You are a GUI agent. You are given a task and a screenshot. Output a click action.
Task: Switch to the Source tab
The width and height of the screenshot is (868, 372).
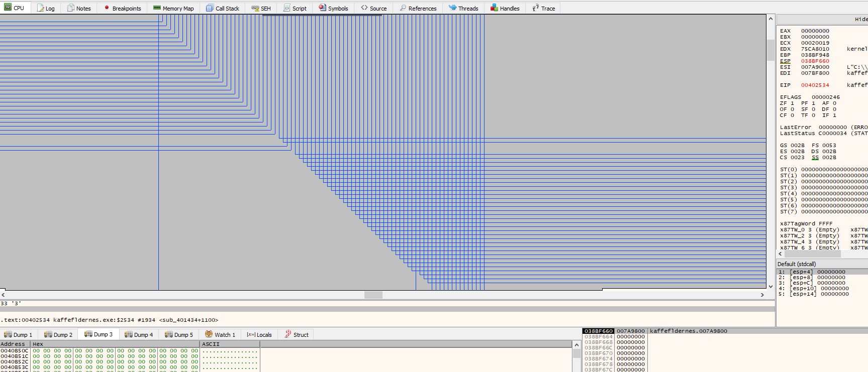click(x=374, y=9)
